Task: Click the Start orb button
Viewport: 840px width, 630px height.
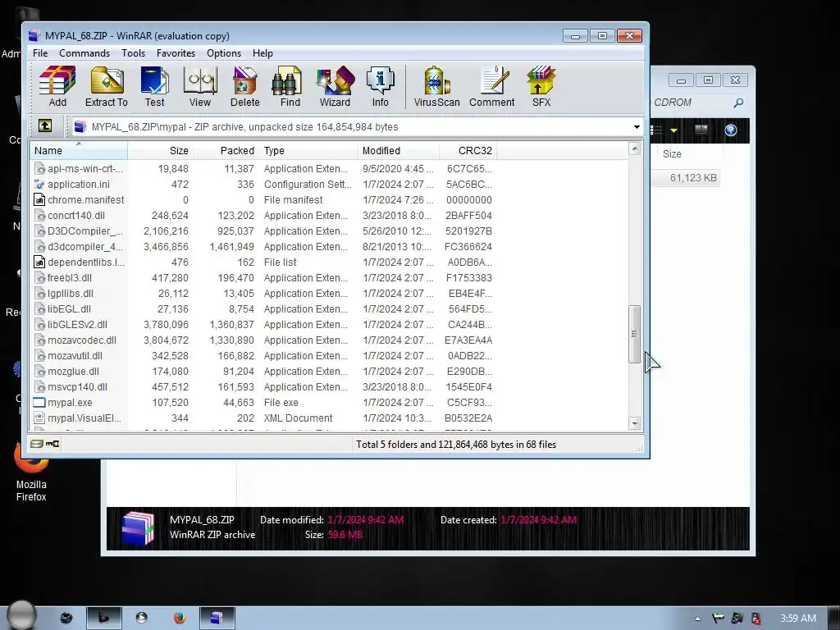Action: tap(22, 615)
